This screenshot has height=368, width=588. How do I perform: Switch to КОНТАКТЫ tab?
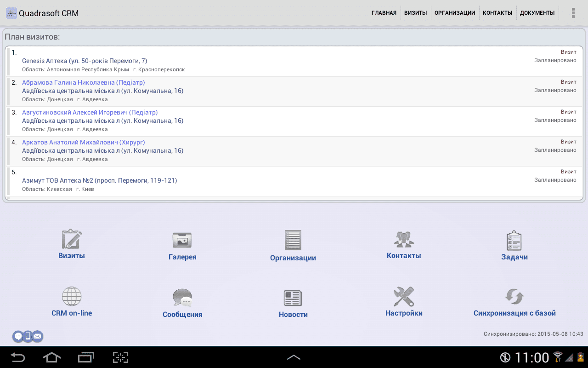tap(498, 13)
